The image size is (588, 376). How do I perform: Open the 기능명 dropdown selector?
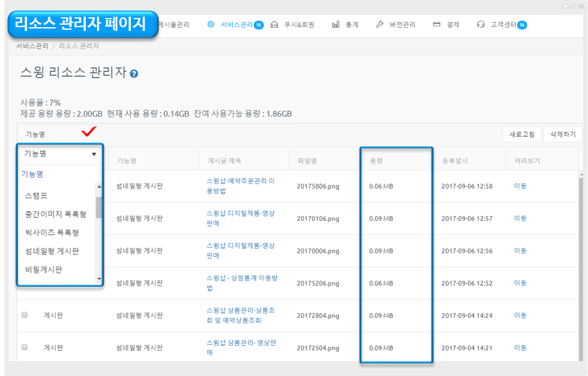60,154
